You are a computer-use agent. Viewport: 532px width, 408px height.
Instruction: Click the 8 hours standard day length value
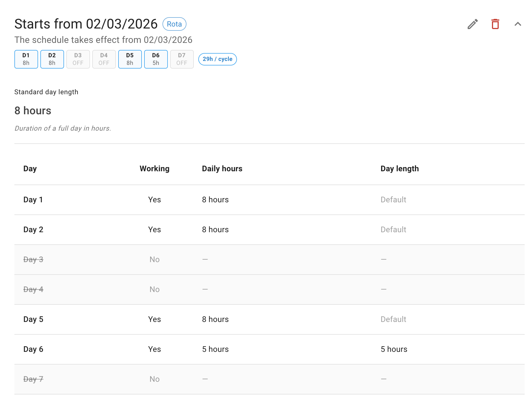(x=33, y=111)
